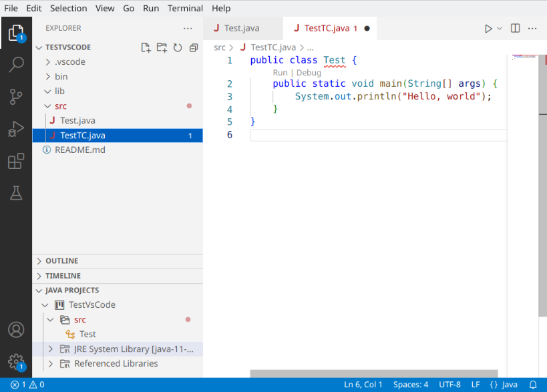This screenshot has height=392, width=547.
Task: Open Run and Debug view icon
Action: (x=16, y=129)
